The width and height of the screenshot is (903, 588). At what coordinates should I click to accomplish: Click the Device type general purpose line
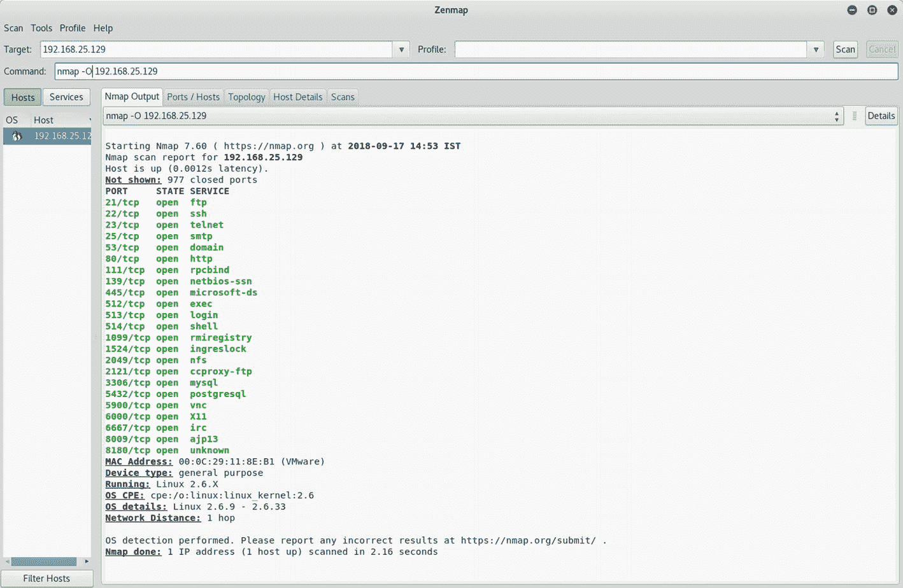184,473
